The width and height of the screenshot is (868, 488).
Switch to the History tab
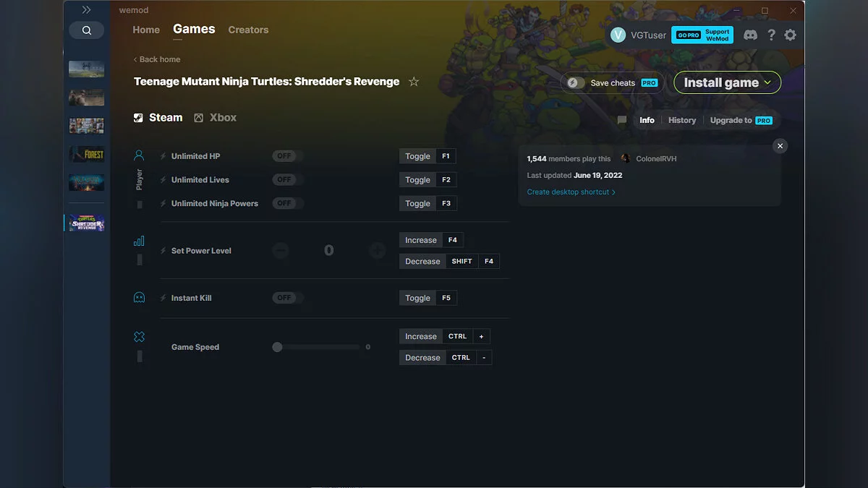682,120
